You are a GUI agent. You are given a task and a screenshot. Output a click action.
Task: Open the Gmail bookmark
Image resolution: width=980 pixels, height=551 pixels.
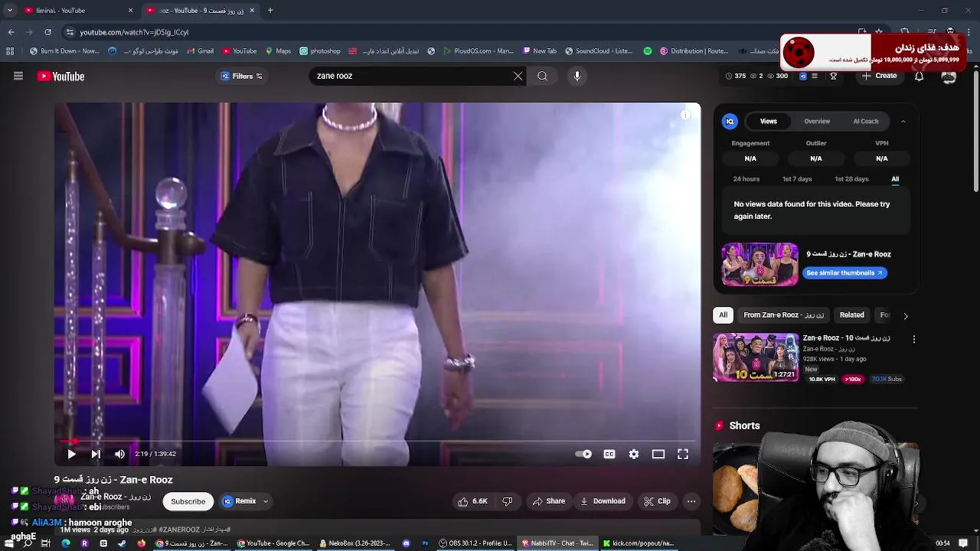point(201,51)
